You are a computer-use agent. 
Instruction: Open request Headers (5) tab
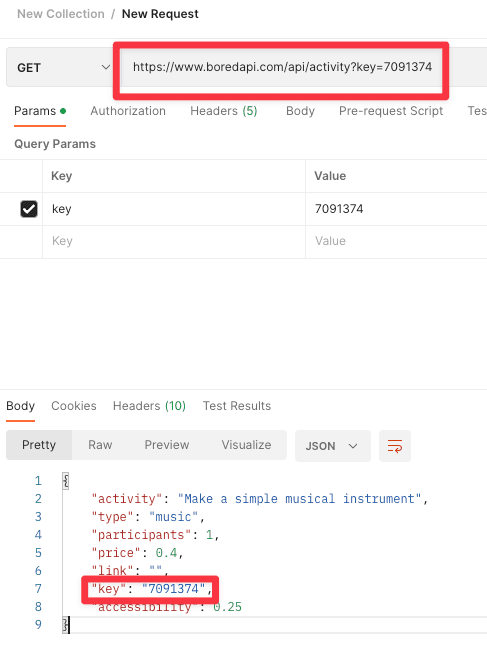pos(224,111)
